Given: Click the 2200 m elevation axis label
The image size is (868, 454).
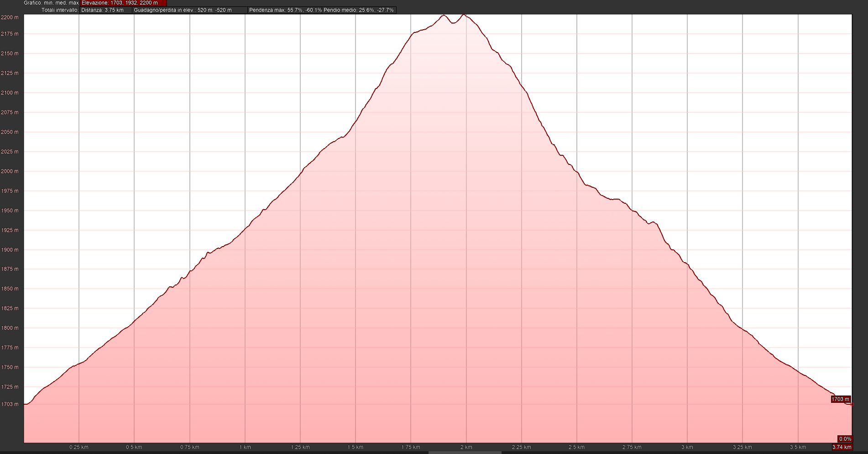Looking at the screenshot, I should point(10,17).
